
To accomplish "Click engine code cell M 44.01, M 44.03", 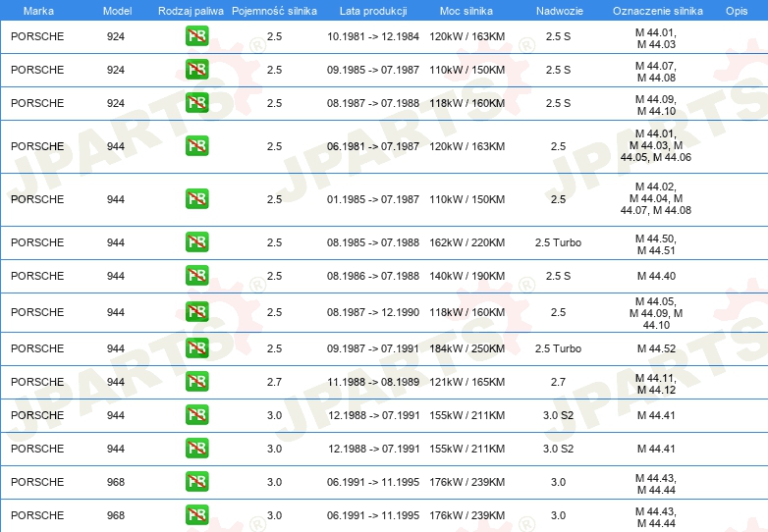I will pyautogui.click(x=656, y=38).
